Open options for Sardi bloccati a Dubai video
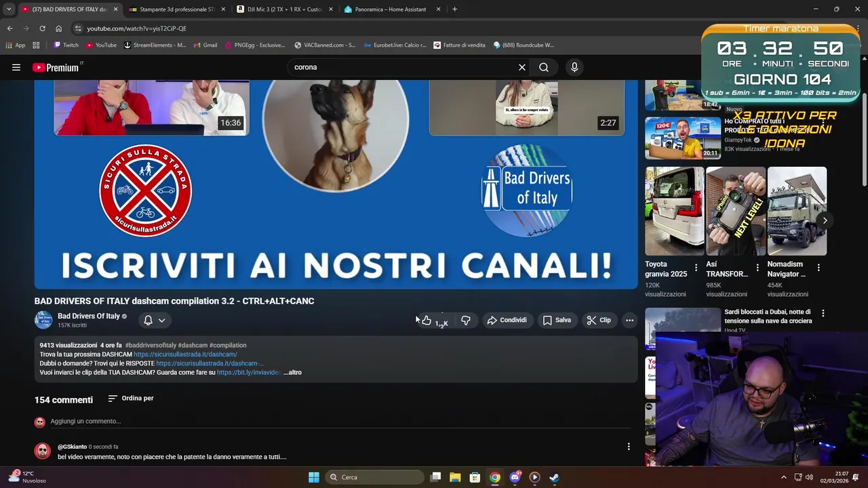868x488 pixels. [823, 313]
